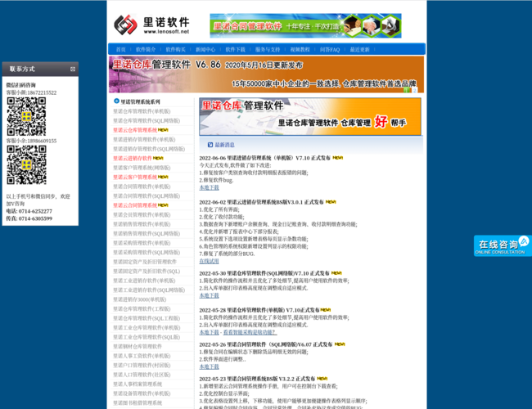The width and height of the screenshot is (532, 409).
Task: Open 里诺工业仓库管理软件(单机版) in sidebar
Action: pyautogui.click(x=147, y=327)
